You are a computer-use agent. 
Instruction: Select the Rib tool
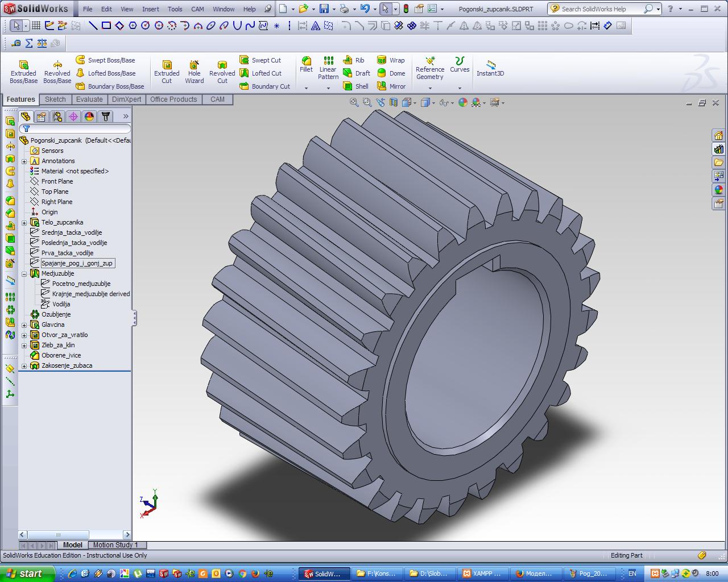pos(354,60)
